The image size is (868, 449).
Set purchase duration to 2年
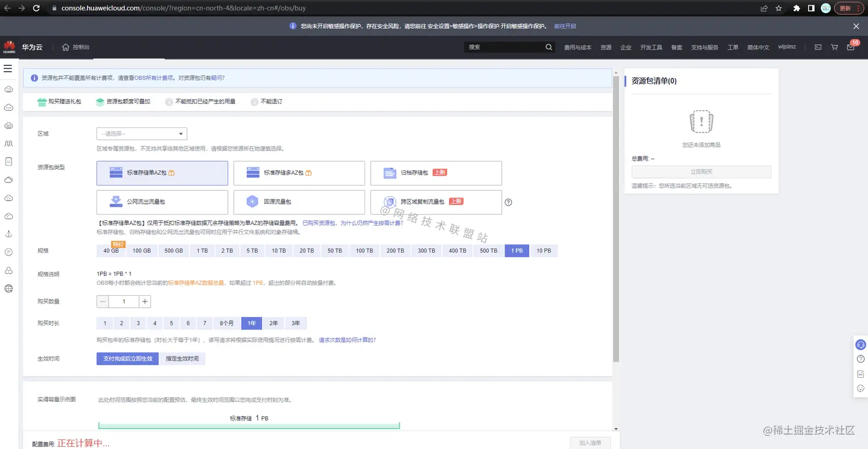pos(274,323)
